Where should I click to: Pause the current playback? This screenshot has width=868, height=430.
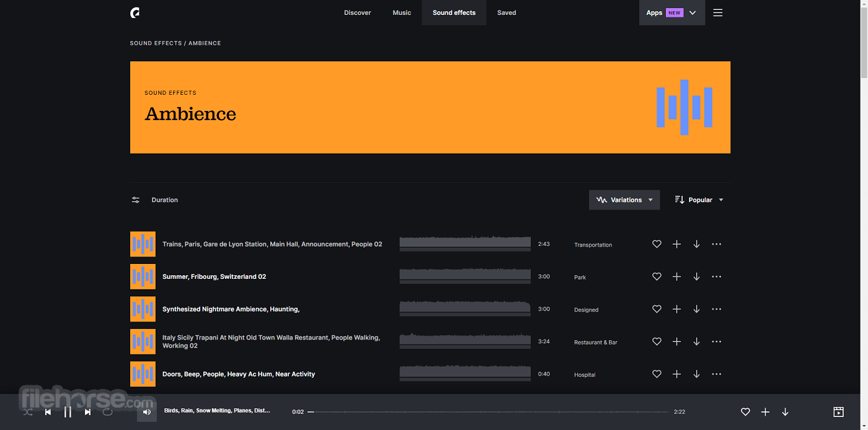pos(68,412)
